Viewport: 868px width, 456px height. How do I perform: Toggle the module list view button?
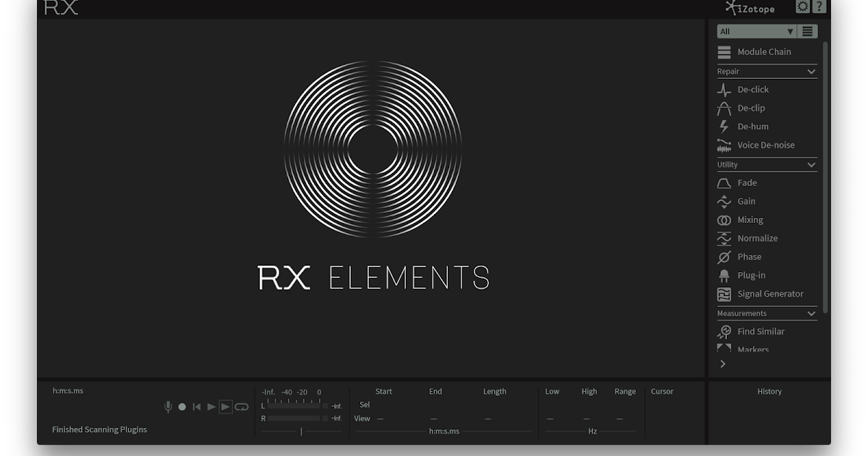(x=808, y=31)
